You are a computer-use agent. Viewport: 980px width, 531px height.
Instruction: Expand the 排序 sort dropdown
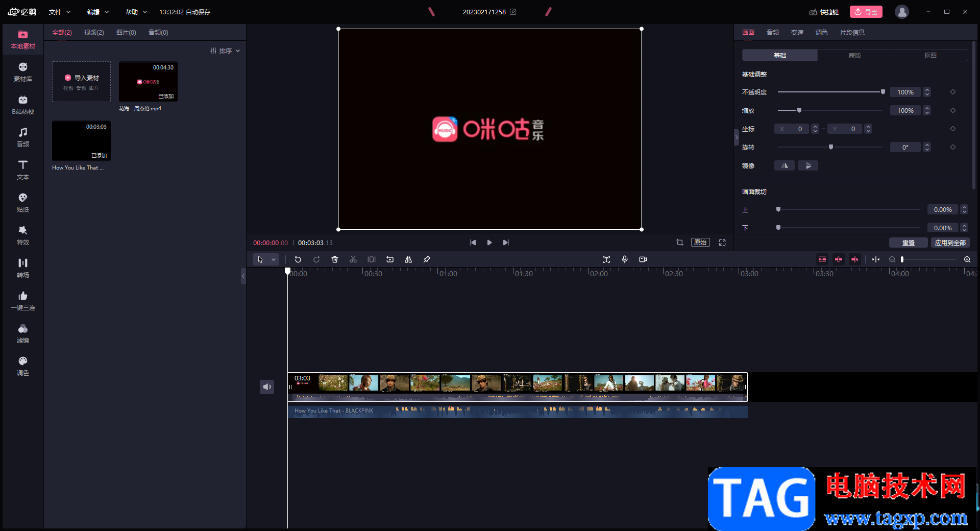click(225, 51)
